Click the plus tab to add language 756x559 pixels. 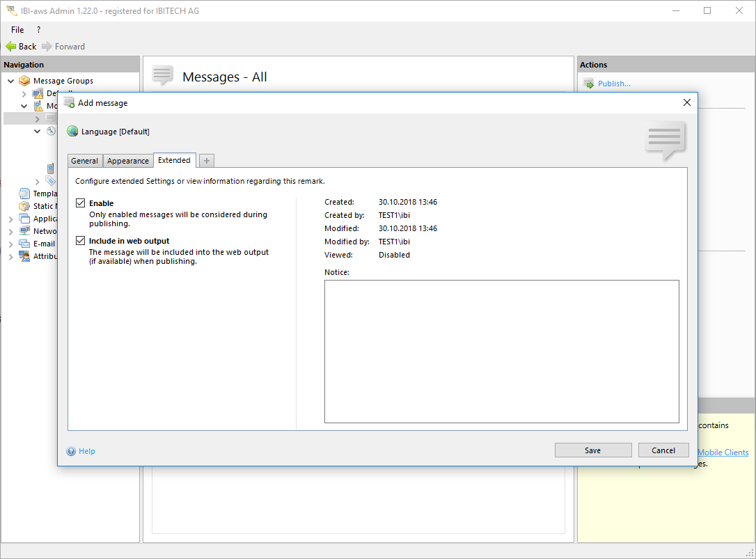(206, 161)
